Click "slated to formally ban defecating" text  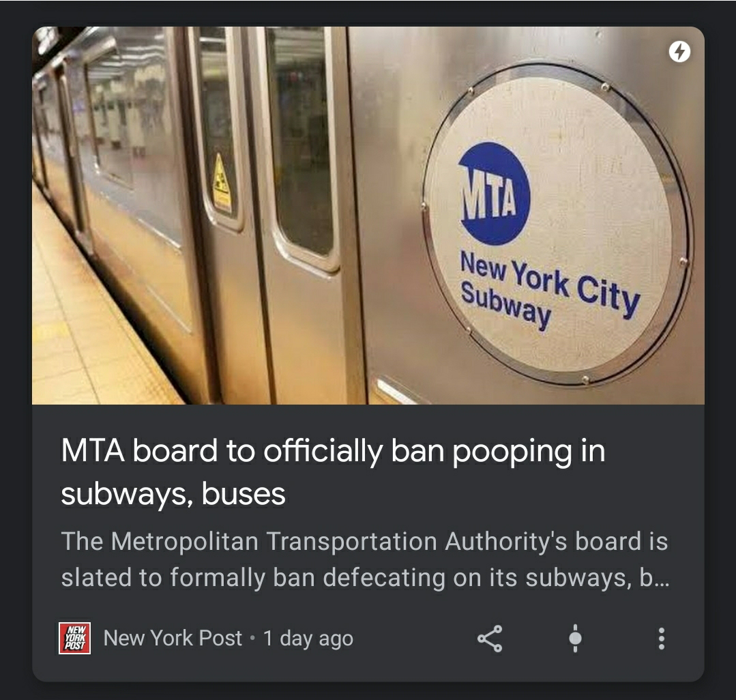click(253, 577)
